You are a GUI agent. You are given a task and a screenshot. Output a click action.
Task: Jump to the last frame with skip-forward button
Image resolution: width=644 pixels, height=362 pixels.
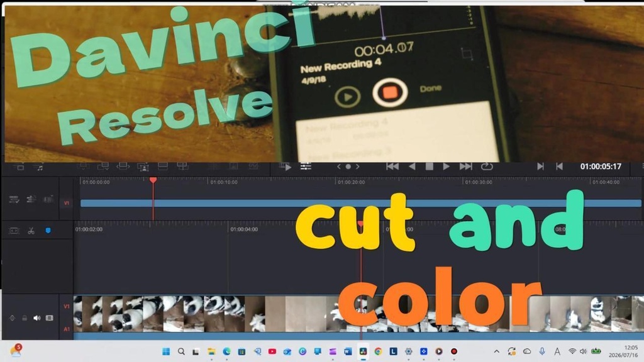(x=465, y=166)
